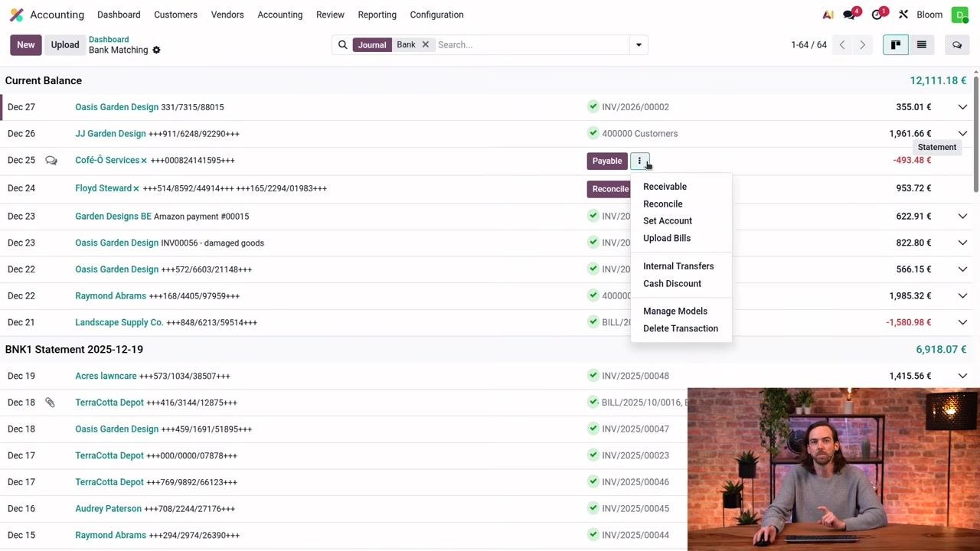Click the search magnifier icon

click(343, 45)
